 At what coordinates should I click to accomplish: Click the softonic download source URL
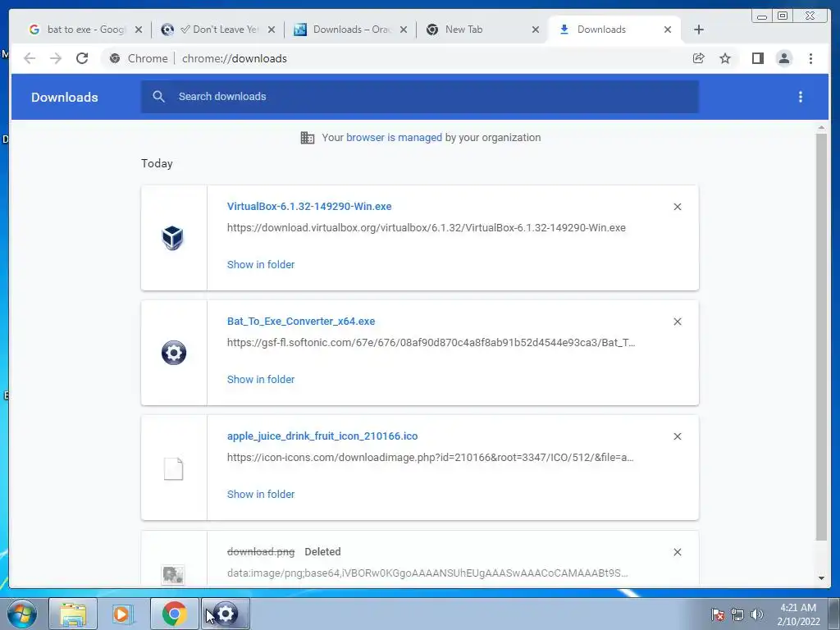point(431,343)
